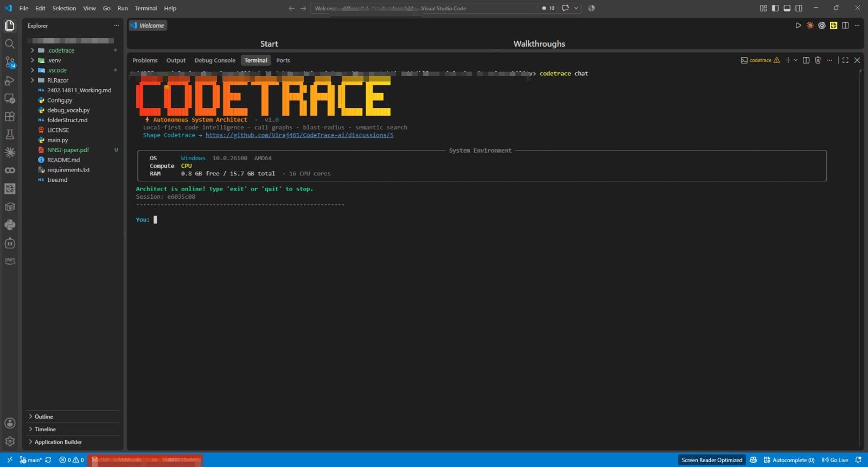Open launch profile dropdown next to plus
Screen dimensions: 868x467
click(796, 60)
